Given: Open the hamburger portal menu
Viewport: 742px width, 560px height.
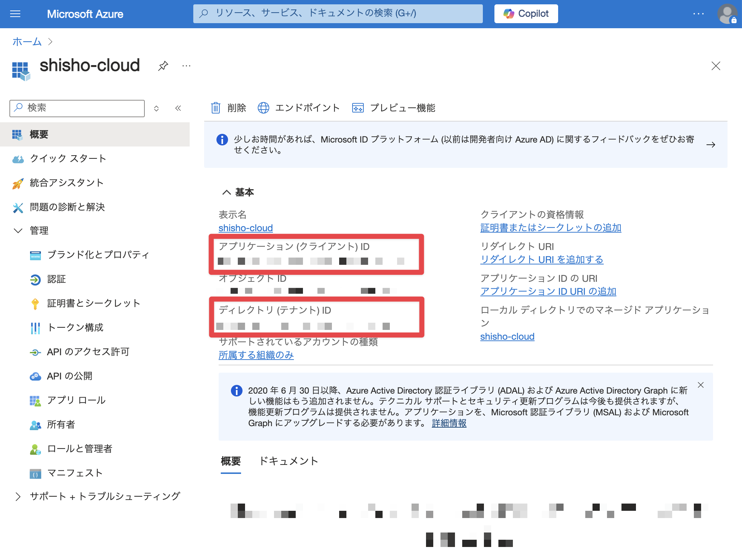Looking at the screenshot, I should click(15, 14).
